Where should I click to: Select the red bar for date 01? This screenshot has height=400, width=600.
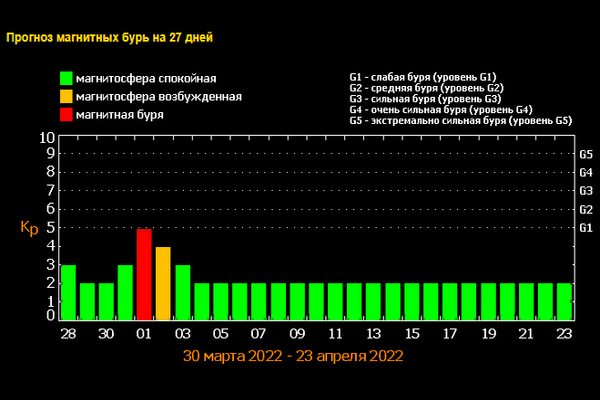[x=144, y=274]
